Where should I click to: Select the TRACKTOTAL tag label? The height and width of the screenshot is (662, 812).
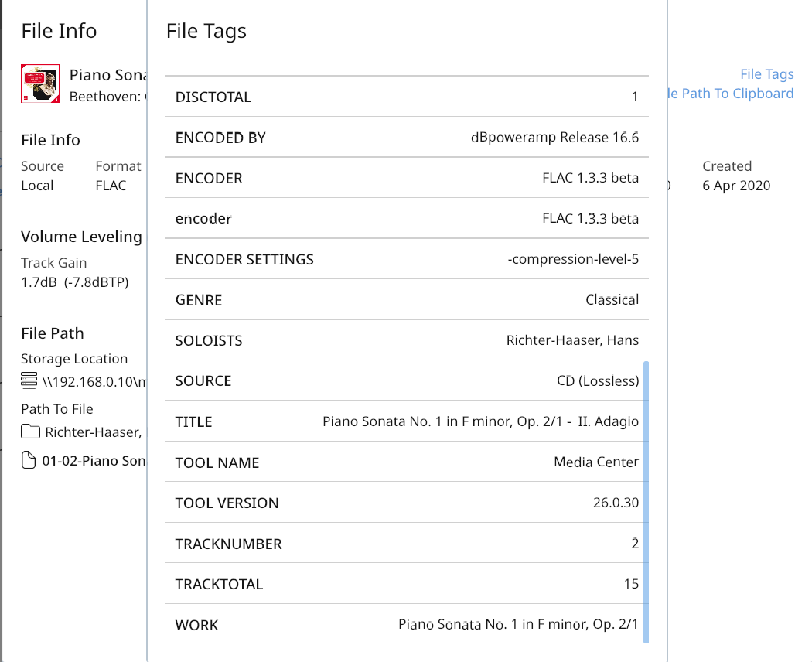tap(219, 585)
